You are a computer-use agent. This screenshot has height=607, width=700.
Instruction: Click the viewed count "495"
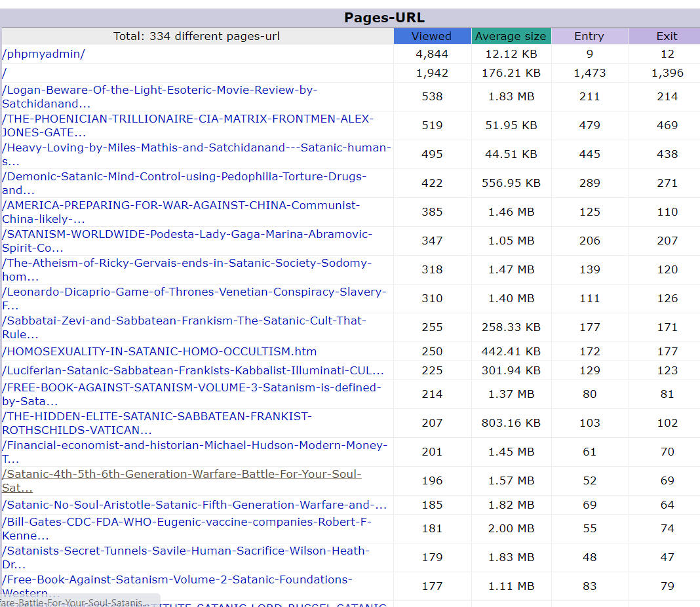432,154
